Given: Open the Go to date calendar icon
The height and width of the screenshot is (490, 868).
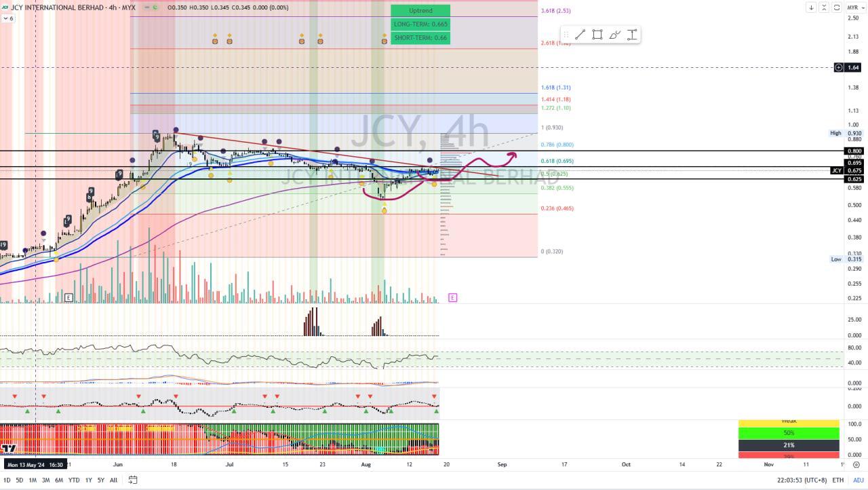Looking at the screenshot, I should pyautogui.click(x=133, y=480).
